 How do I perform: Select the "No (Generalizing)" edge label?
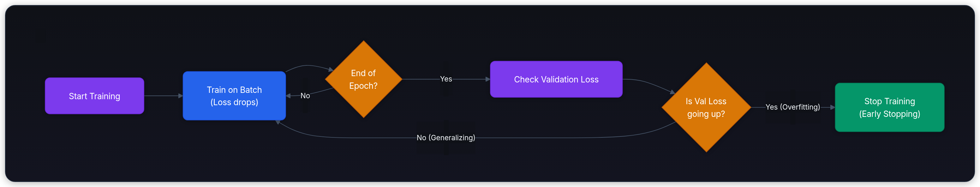pyautogui.click(x=446, y=137)
